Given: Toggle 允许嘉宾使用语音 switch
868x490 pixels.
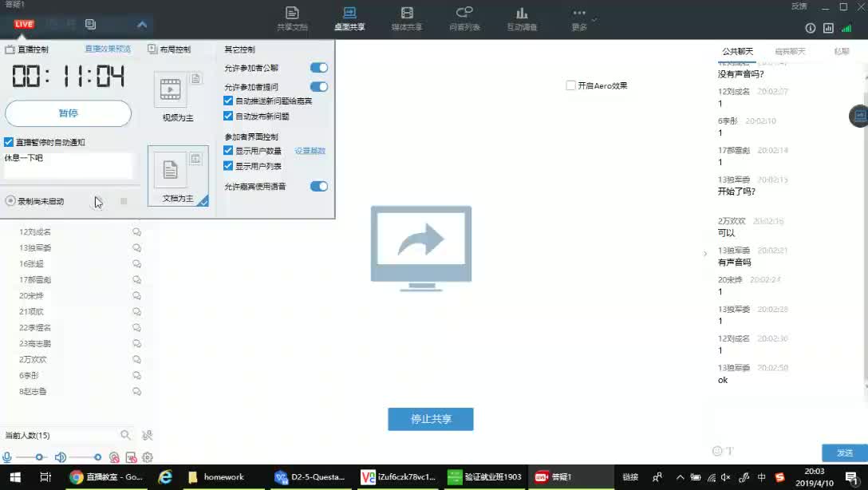Looking at the screenshot, I should (x=319, y=187).
